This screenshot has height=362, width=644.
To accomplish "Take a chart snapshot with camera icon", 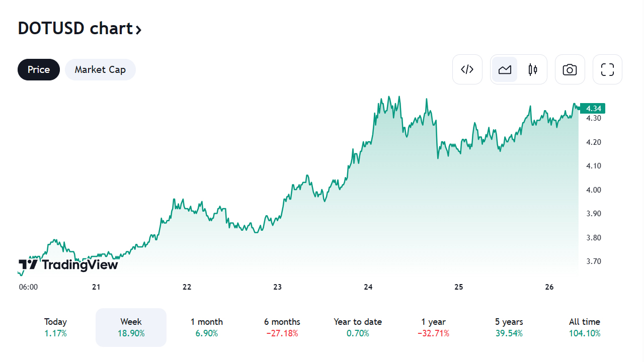I will tap(570, 69).
